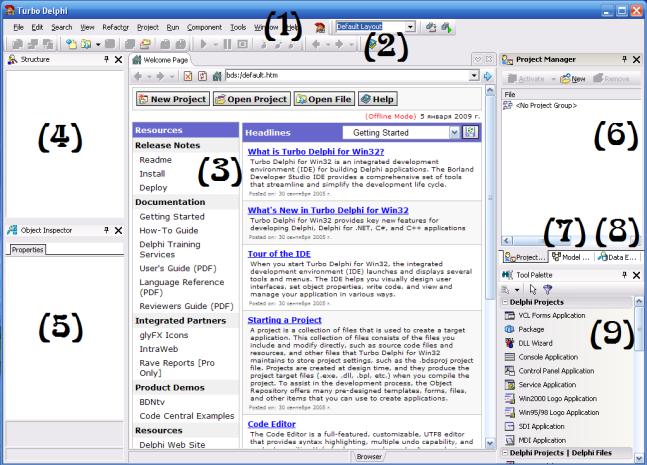Screen dimensions: 647x465
Task: Click the Tool Palette filter funnel icon
Action: coord(548,289)
